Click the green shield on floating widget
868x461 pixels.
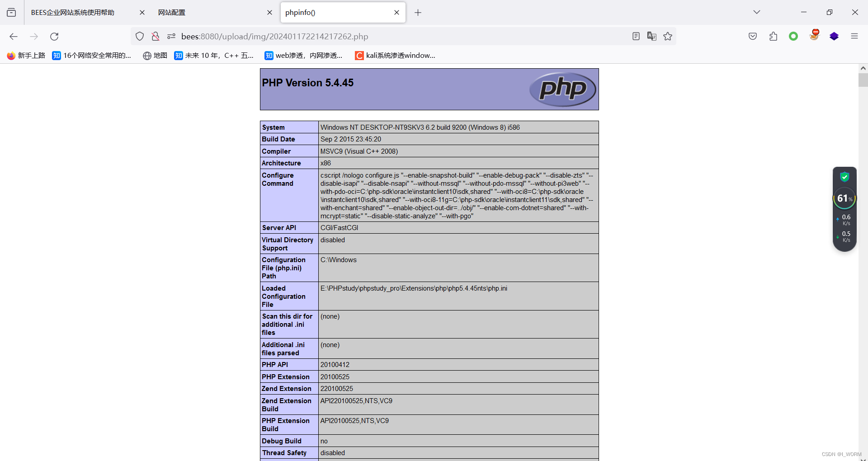(x=844, y=177)
